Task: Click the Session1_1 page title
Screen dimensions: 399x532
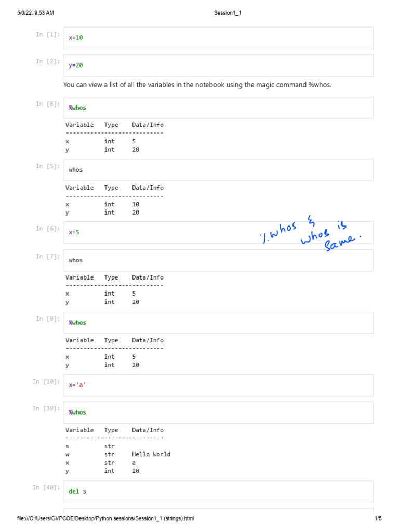Action: coord(228,12)
